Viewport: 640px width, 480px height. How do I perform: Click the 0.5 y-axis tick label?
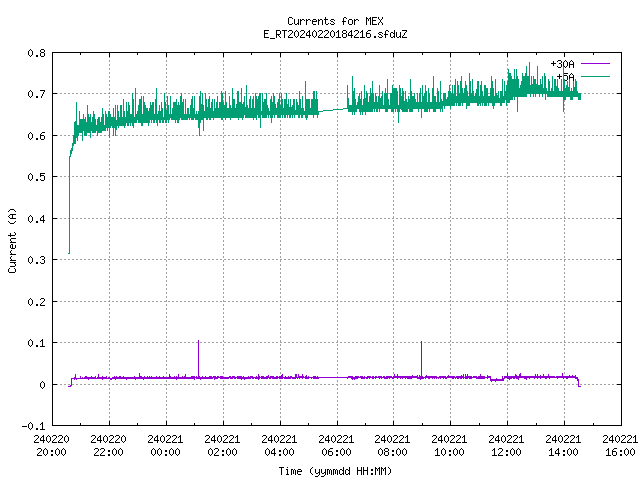[36, 177]
